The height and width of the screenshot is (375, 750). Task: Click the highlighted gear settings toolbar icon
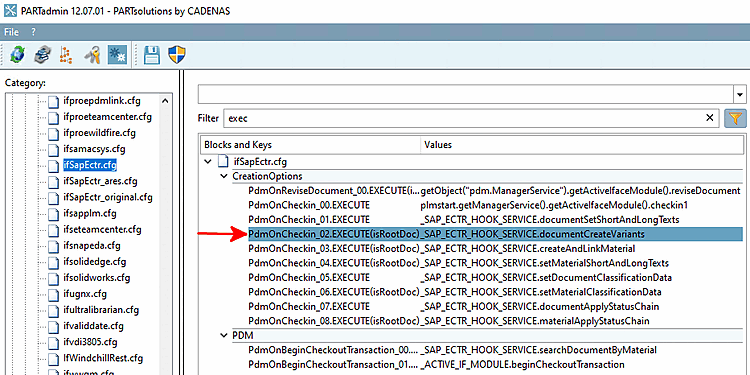pyautogui.click(x=116, y=55)
